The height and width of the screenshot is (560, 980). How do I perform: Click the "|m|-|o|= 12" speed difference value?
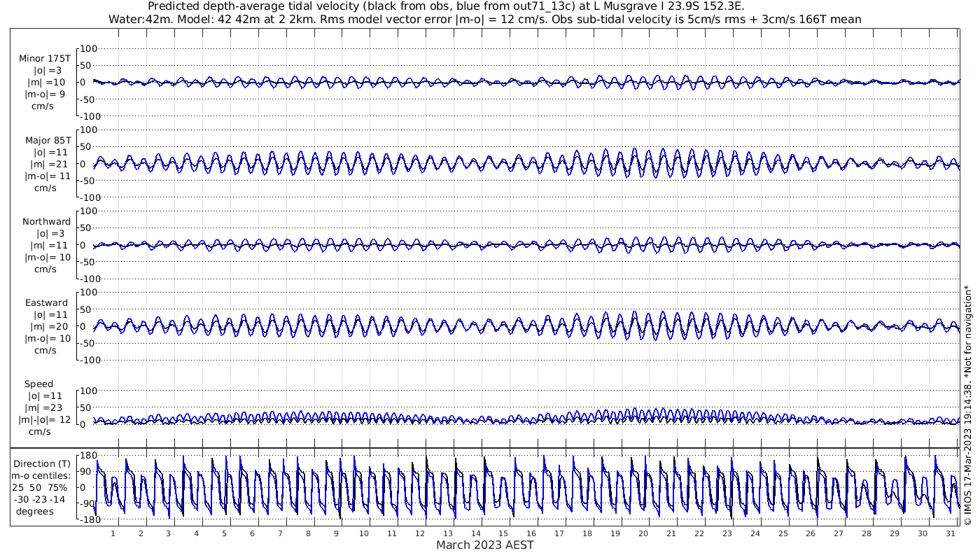click(x=45, y=420)
